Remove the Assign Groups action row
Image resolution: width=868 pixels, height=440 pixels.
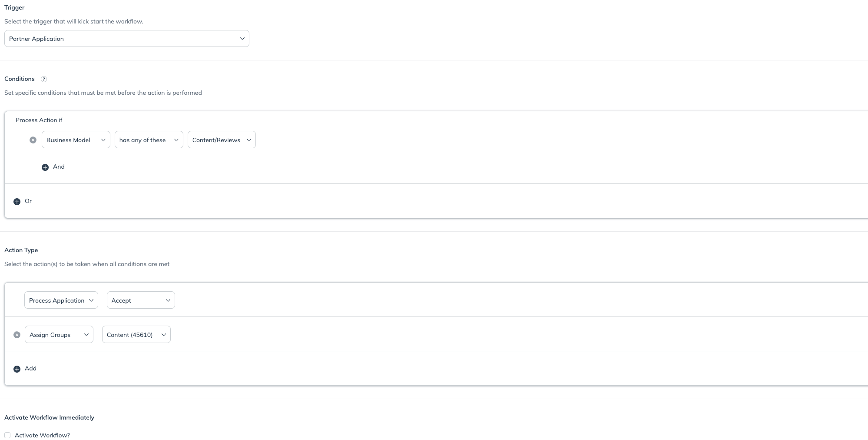[17, 335]
